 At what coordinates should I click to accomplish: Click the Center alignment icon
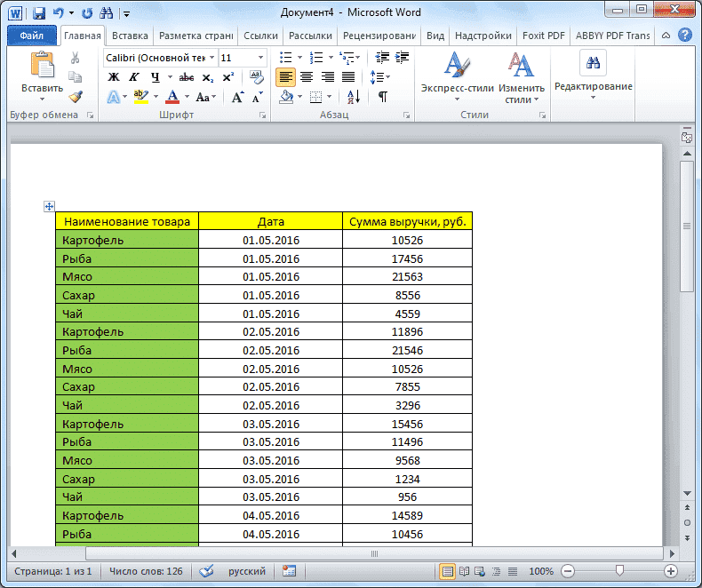307,77
